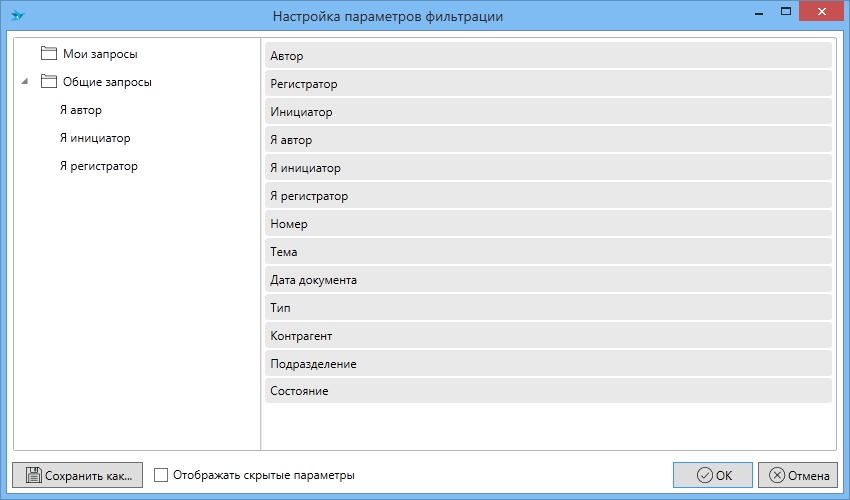Select 'Я инициатор' query in the tree

pos(95,138)
